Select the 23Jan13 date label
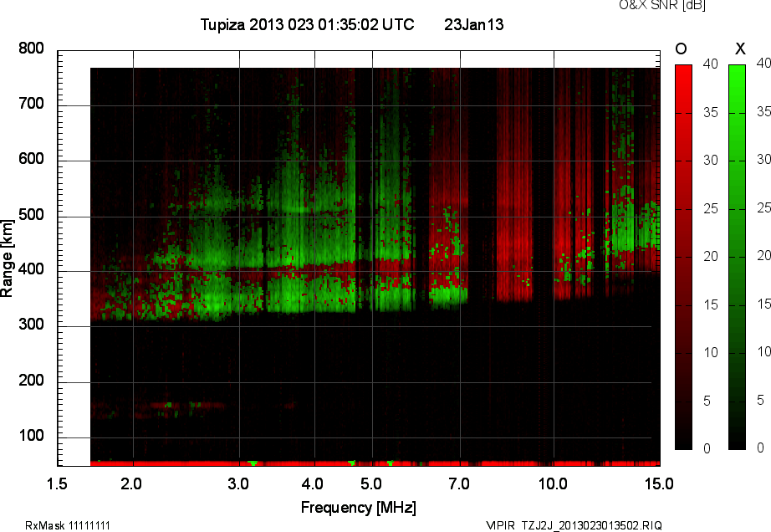Screen dimensions: 771x532 pyautogui.click(x=473, y=25)
